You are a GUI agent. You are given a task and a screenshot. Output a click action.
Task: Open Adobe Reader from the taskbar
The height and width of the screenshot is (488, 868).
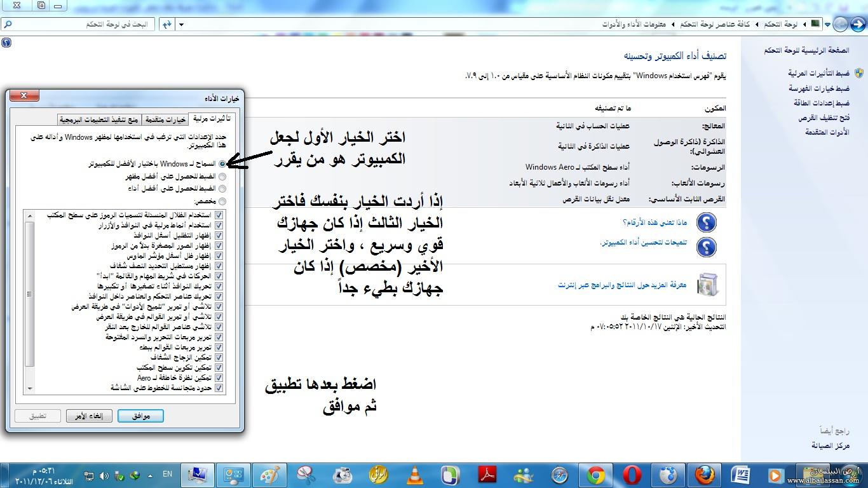486,475
